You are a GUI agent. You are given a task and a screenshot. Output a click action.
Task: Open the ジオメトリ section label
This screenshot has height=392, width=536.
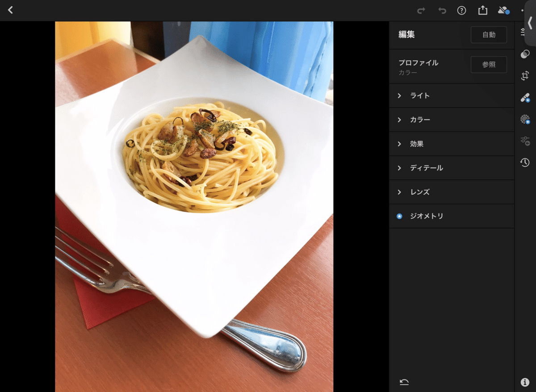point(427,216)
